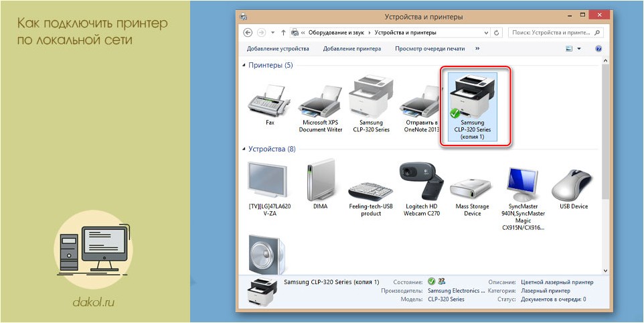This screenshot has width=644, height=323.
Task: Maximize the Устройства и принтеры window
Action: pos(582,15)
